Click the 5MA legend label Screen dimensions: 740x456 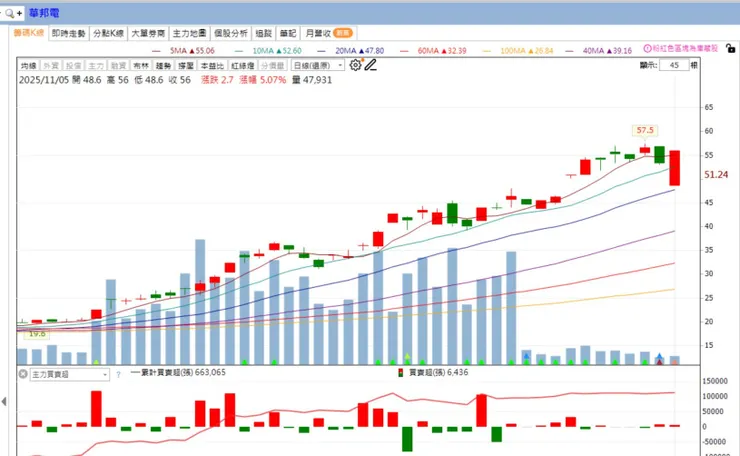pos(192,51)
